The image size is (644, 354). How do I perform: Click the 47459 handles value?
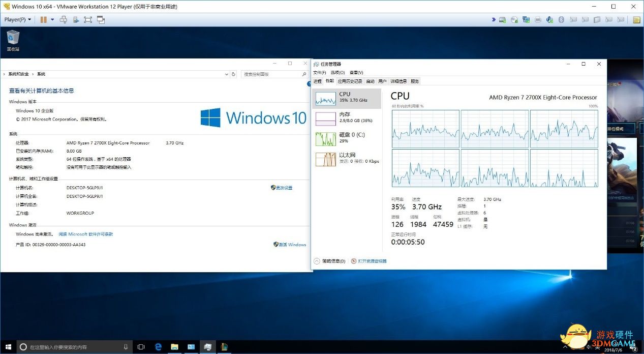[443, 224]
